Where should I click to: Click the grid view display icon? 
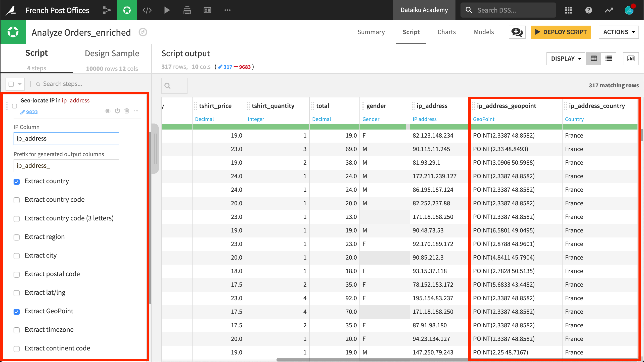[593, 58]
